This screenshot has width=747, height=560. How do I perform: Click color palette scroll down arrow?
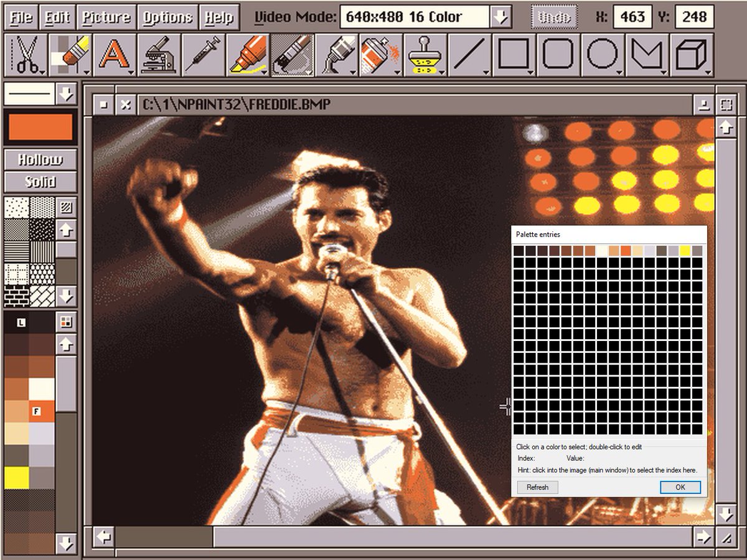tap(66, 543)
